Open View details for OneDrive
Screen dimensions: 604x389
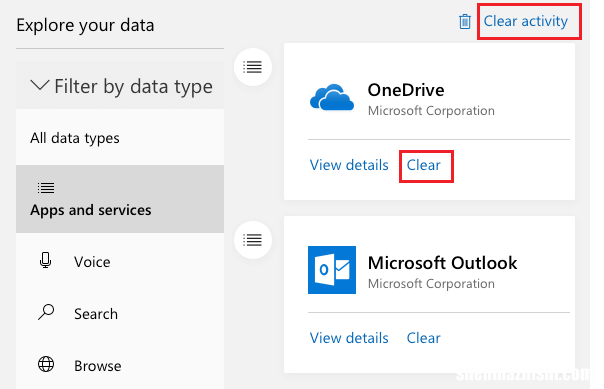point(349,165)
